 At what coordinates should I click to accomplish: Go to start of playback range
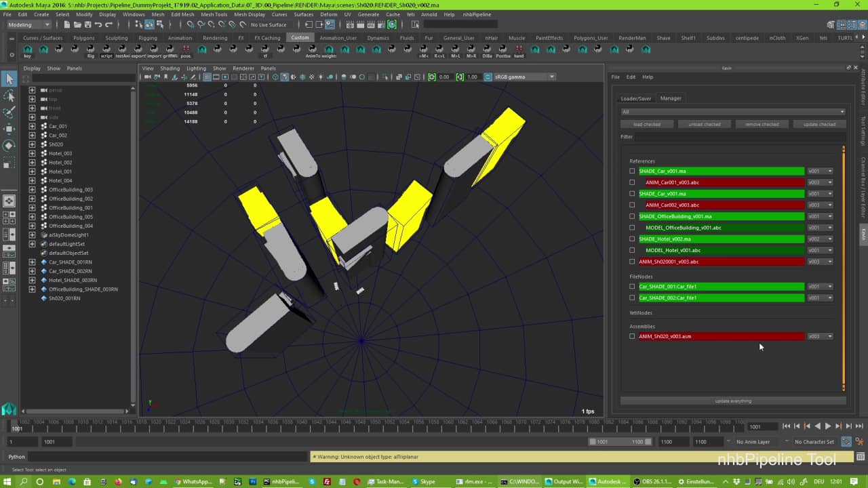tap(787, 426)
